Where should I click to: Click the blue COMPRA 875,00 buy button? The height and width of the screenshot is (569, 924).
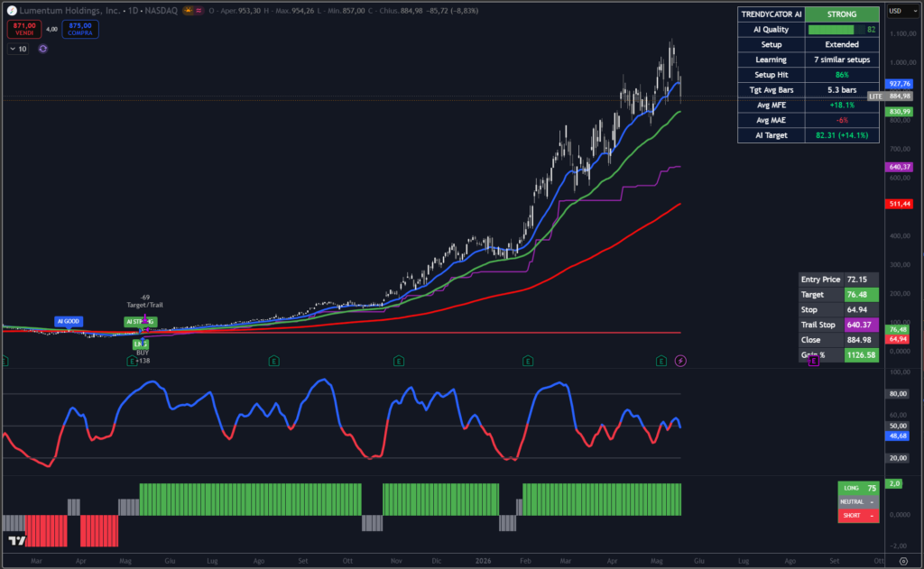pos(80,29)
